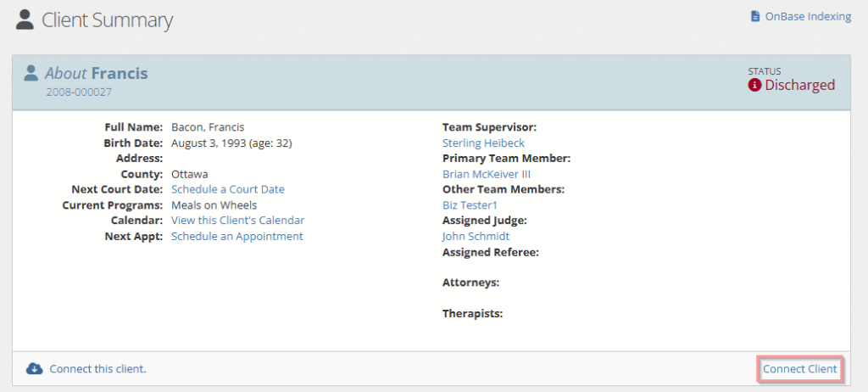Click the Schedule an Appointment link
This screenshot has width=868, height=392.
[x=236, y=236]
